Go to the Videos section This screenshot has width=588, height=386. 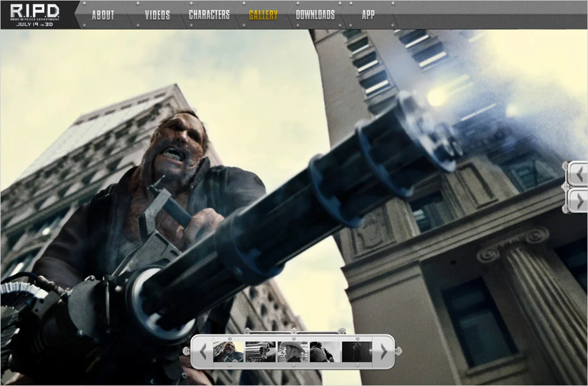point(157,15)
